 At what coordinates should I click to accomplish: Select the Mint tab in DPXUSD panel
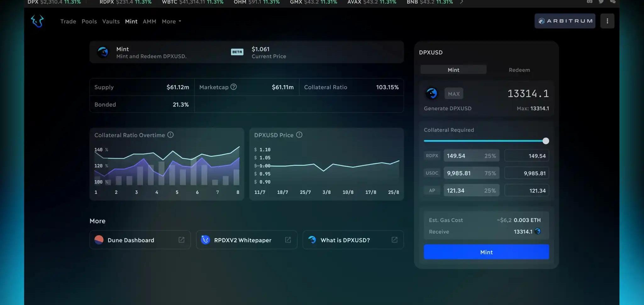coord(453,70)
